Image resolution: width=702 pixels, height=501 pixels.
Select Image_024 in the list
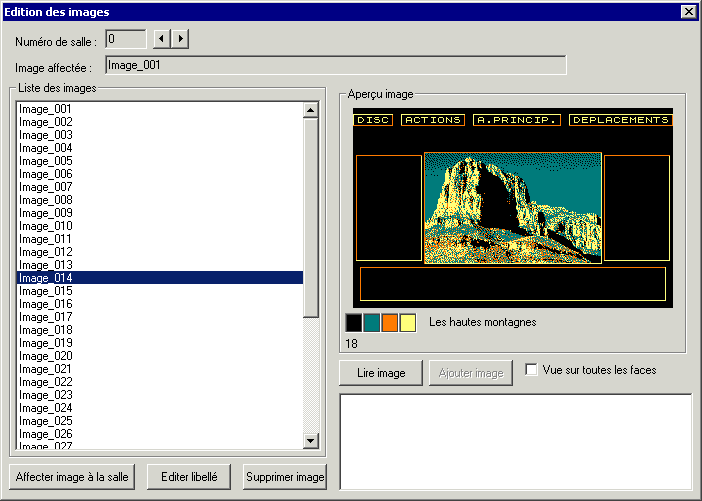[160, 407]
